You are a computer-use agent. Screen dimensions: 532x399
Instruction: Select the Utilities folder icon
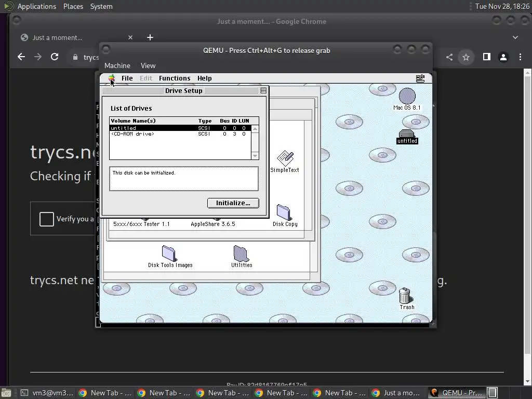point(241,253)
